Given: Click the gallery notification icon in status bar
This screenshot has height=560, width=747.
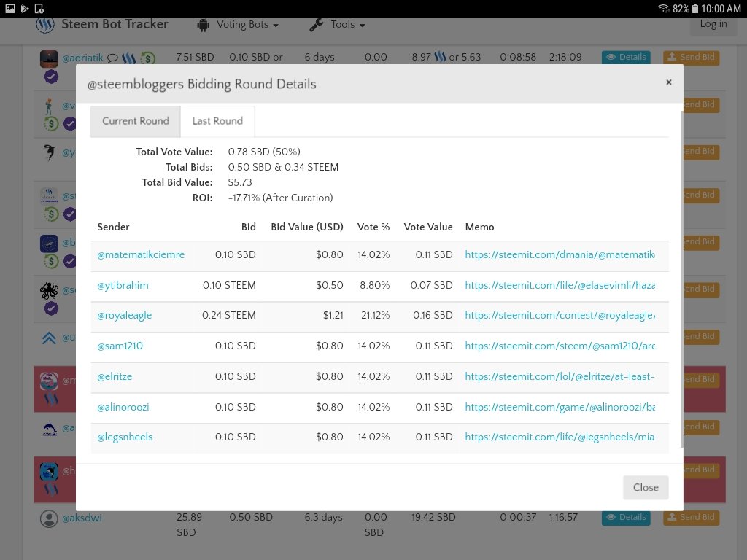Looking at the screenshot, I should tap(10, 9).
